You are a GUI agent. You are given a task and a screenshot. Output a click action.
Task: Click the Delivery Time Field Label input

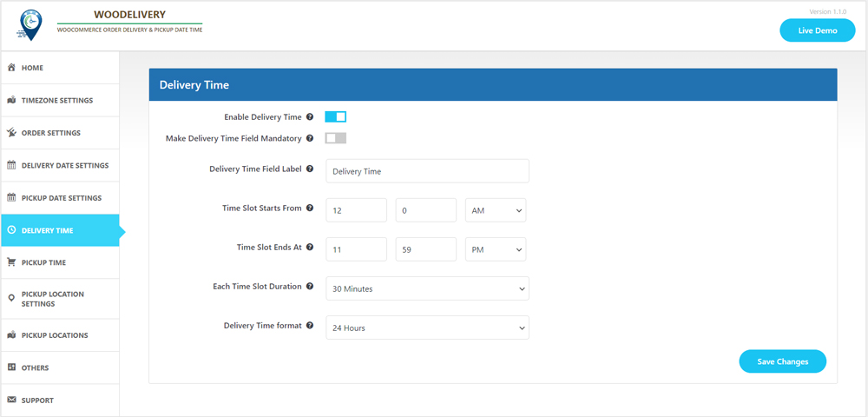[x=427, y=171]
